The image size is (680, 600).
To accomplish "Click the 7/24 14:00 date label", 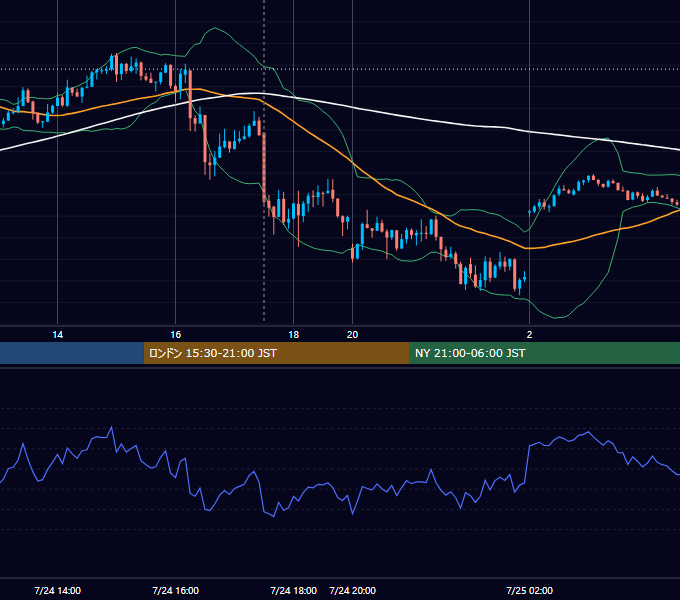I will click(57, 590).
